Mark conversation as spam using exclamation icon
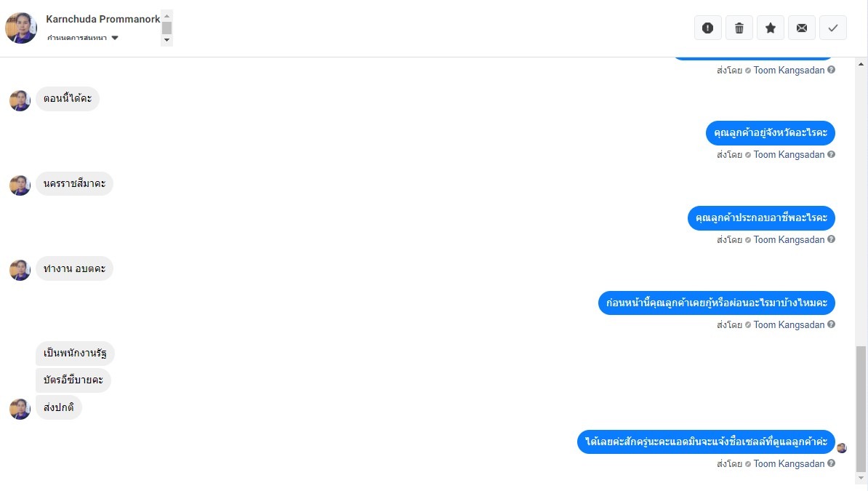The image size is (868, 491). (x=707, y=28)
